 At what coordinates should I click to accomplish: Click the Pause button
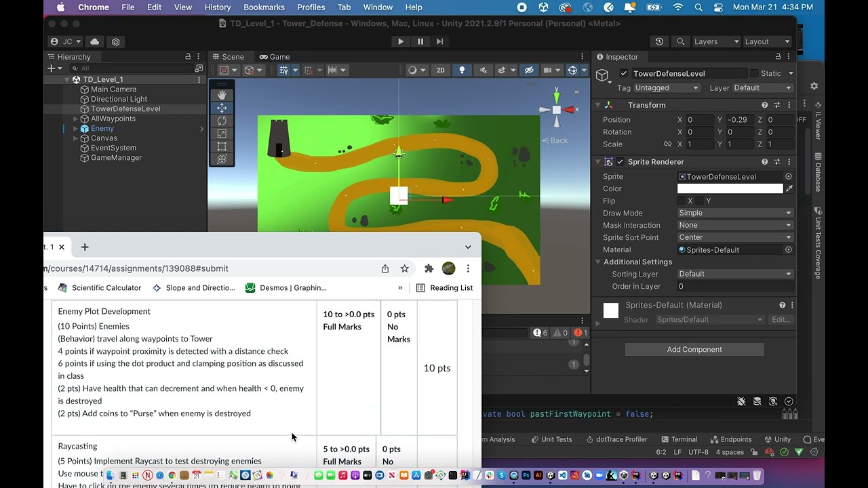[420, 41]
